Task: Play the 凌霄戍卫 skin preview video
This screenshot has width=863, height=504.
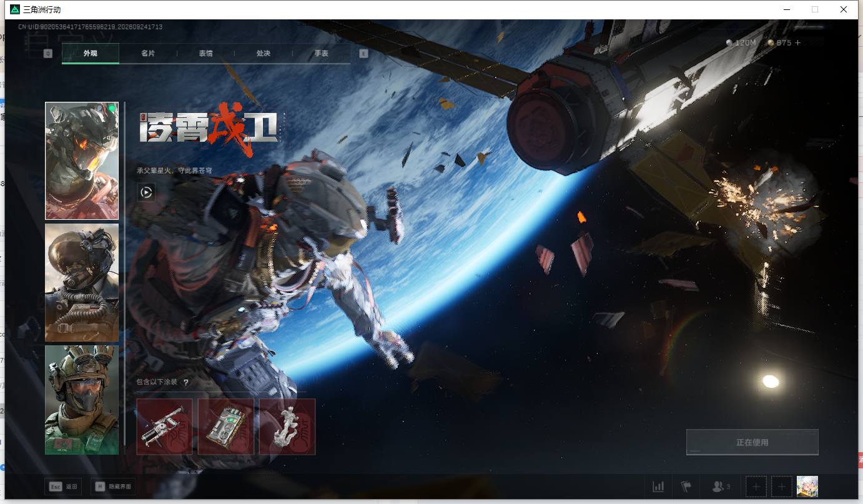Action: [x=146, y=192]
